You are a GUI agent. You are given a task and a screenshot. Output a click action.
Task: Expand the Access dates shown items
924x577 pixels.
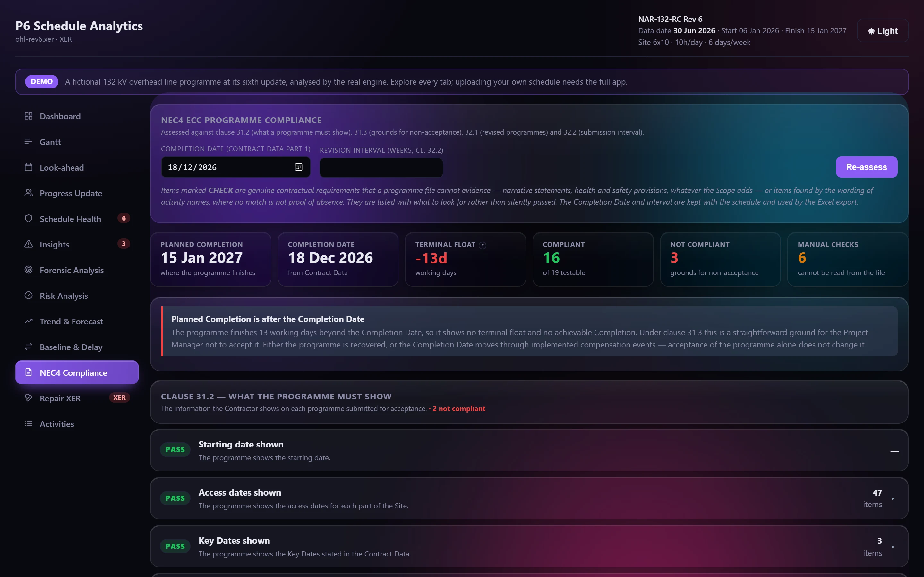click(893, 498)
